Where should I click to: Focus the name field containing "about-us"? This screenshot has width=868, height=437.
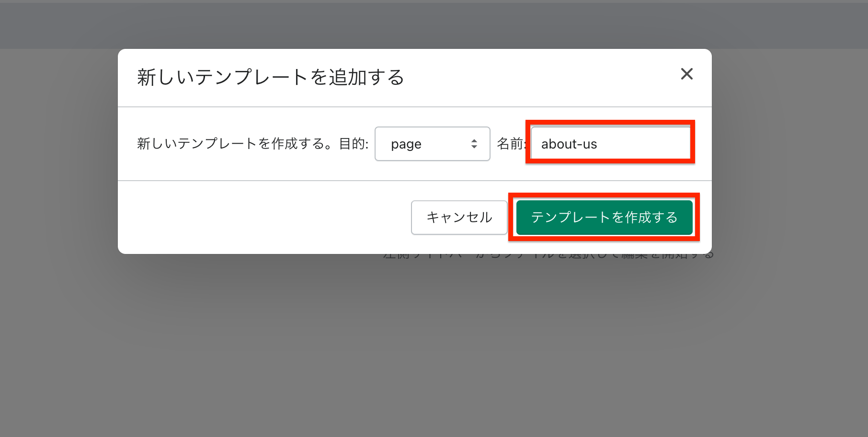coord(610,144)
